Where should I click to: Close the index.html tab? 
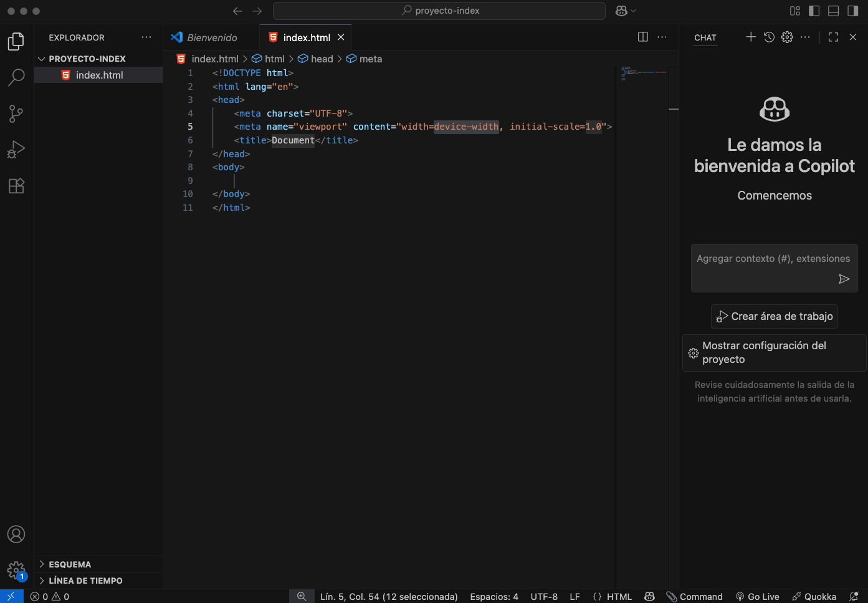pos(341,37)
